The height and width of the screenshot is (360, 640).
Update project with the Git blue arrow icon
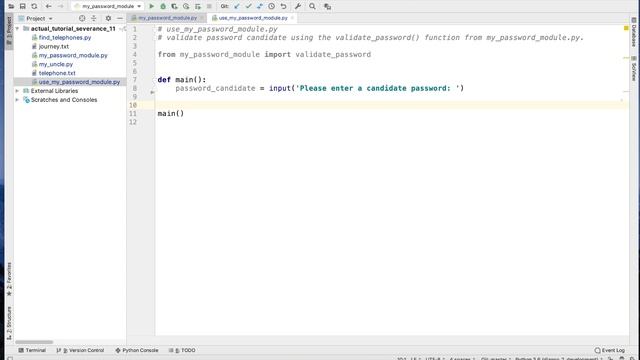click(x=237, y=6)
